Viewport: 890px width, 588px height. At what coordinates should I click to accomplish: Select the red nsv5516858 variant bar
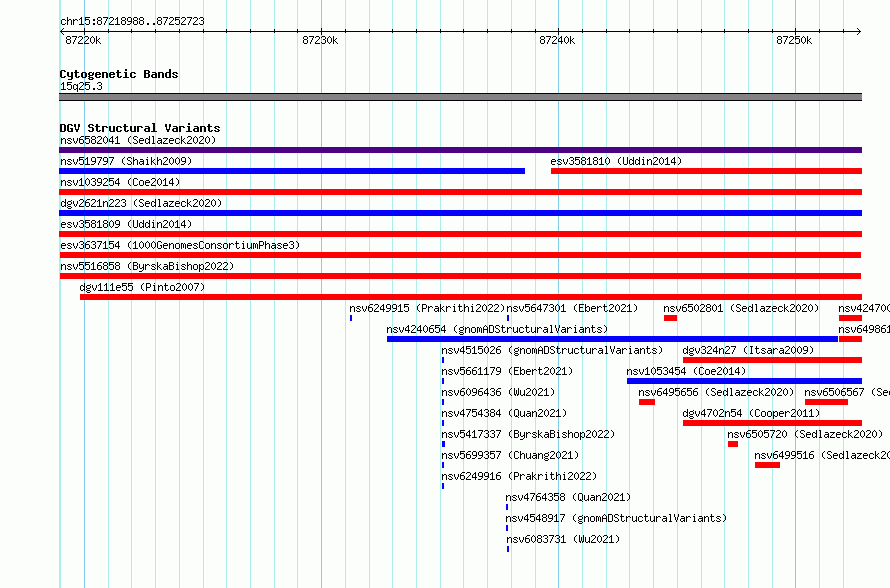[460, 276]
